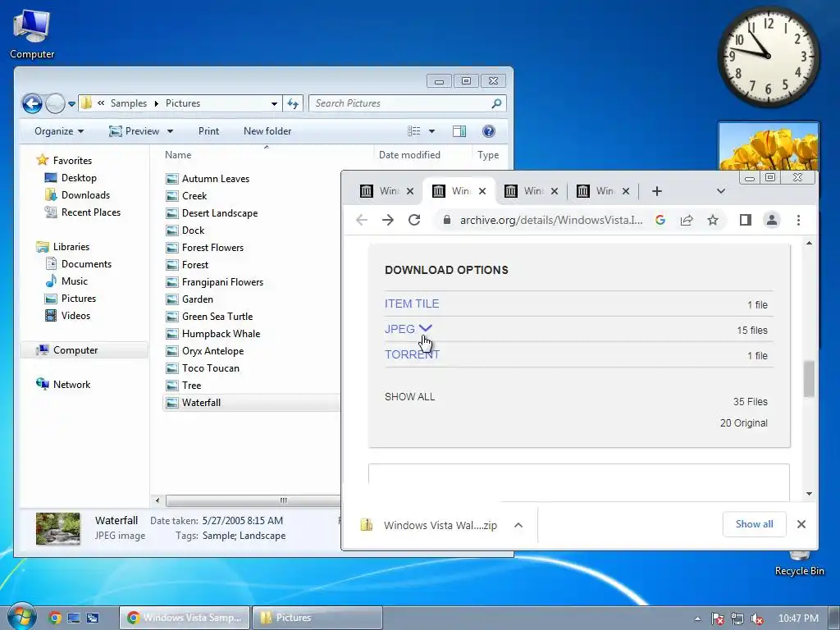Open the Pictures library in sidebar
This screenshot has height=630, width=840.
click(x=78, y=299)
